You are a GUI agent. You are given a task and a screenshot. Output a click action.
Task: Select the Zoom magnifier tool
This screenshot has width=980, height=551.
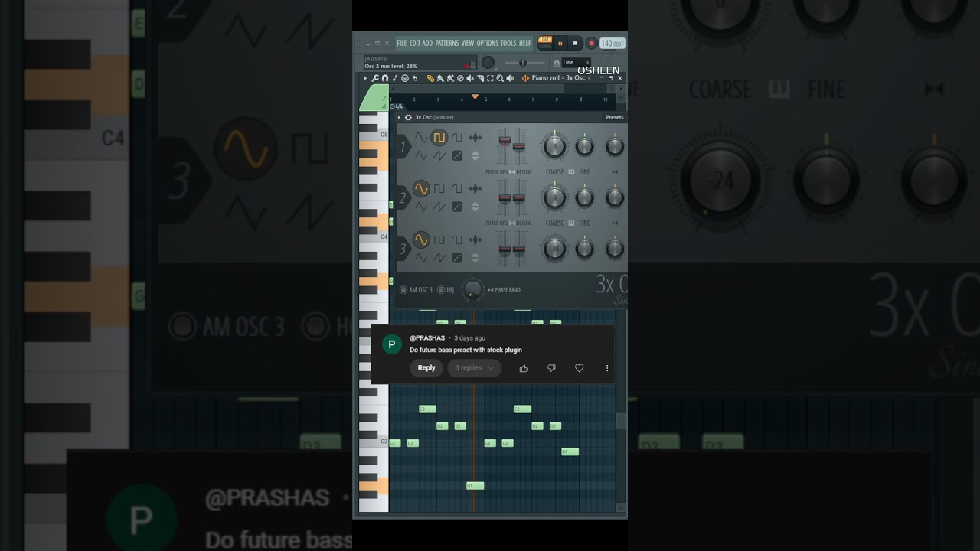[x=500, y=78]
